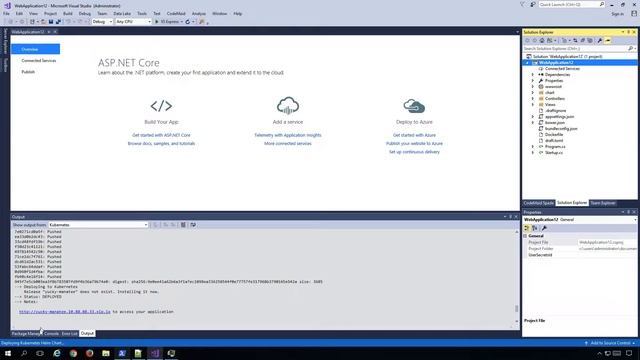Click Get started with ASP.NET Core link
640x360 pixels.
point(161,135)
